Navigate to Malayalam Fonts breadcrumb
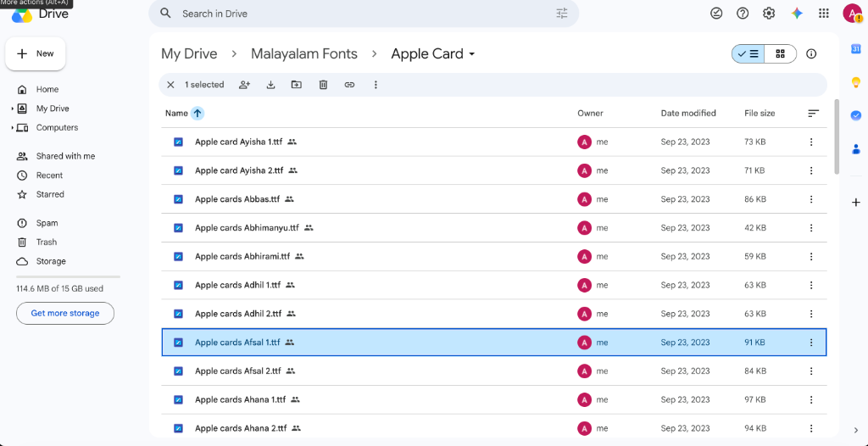868x446 pixels. point(304,53)
